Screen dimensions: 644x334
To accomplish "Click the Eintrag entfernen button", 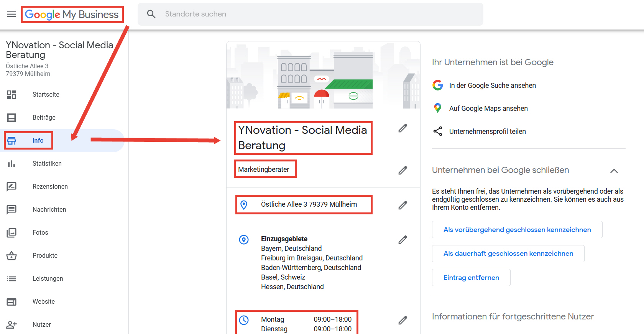I will coord(471,277).
